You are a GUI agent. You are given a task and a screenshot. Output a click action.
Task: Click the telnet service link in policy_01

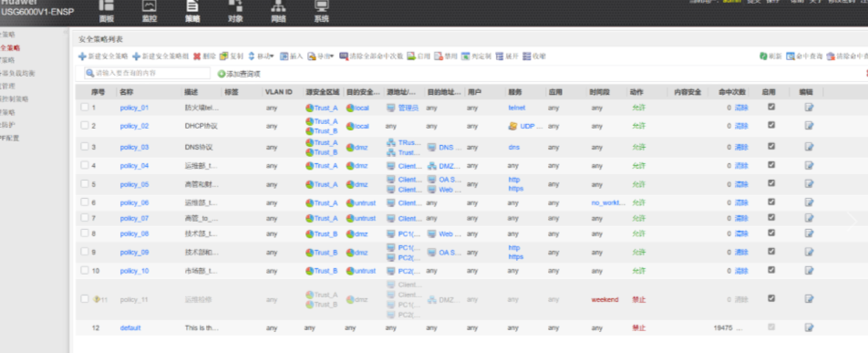[x=516, y=108]
